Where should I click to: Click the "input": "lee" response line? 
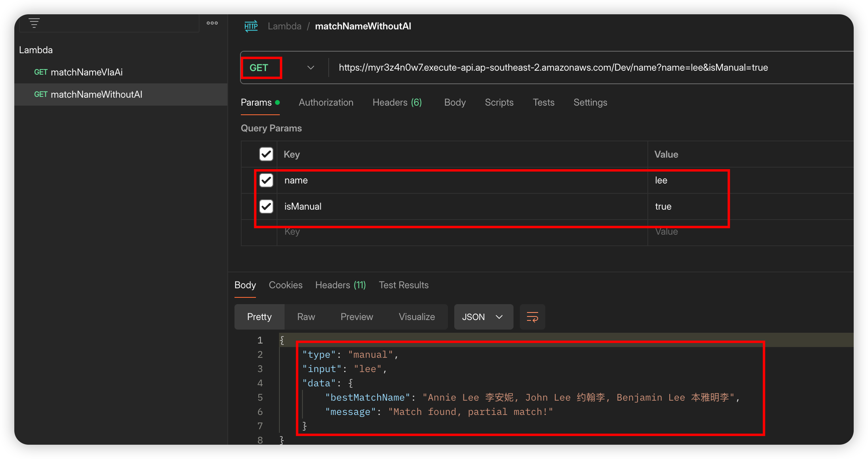click(x=345, y=369)
